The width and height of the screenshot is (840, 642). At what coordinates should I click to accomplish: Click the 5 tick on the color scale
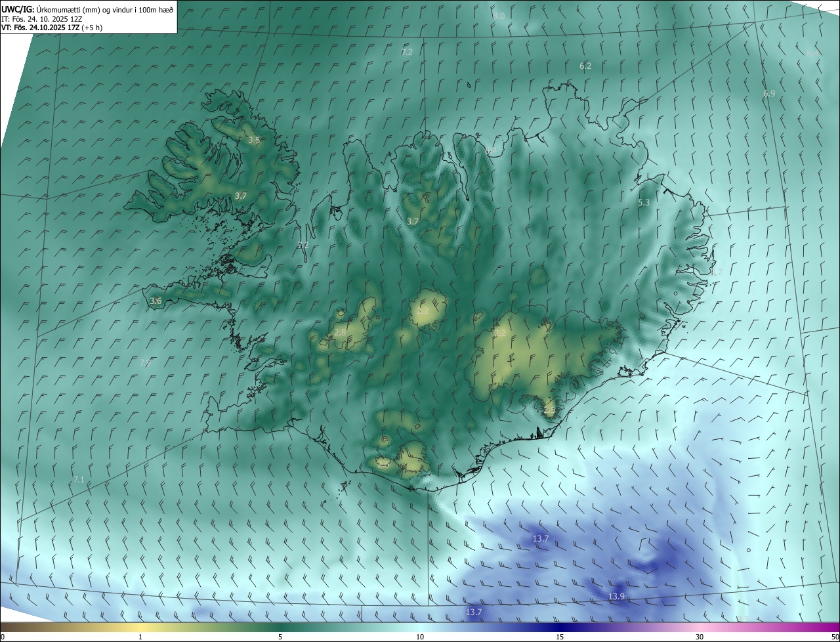(280, 637)
